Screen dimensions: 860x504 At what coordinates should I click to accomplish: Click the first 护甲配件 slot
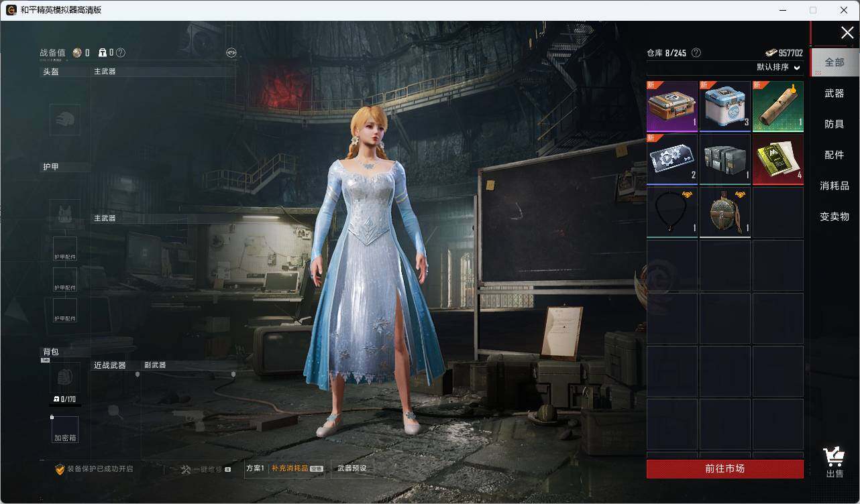click(x=65, y=249)
